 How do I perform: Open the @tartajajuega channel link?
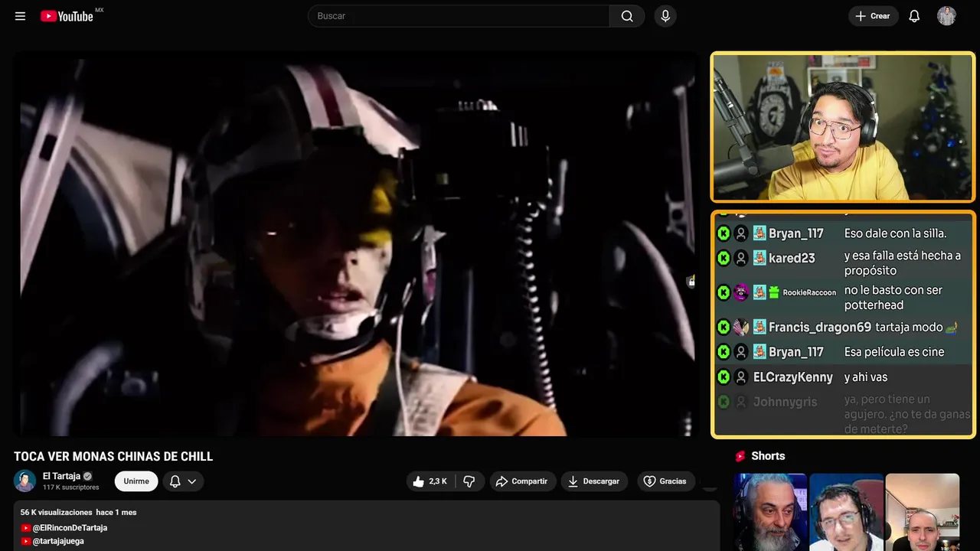coord(58,541)
